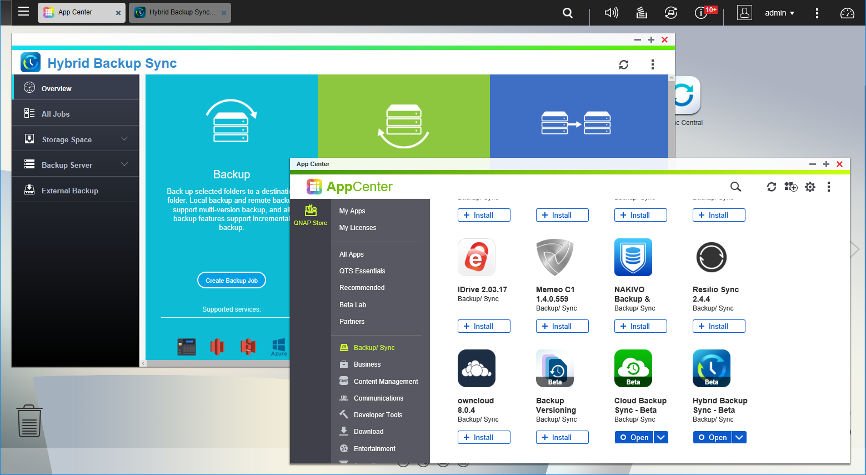Open the resource dashboard gauge icon
The height and width of the screenshot is (475, 866).
(x=847, y=13)
